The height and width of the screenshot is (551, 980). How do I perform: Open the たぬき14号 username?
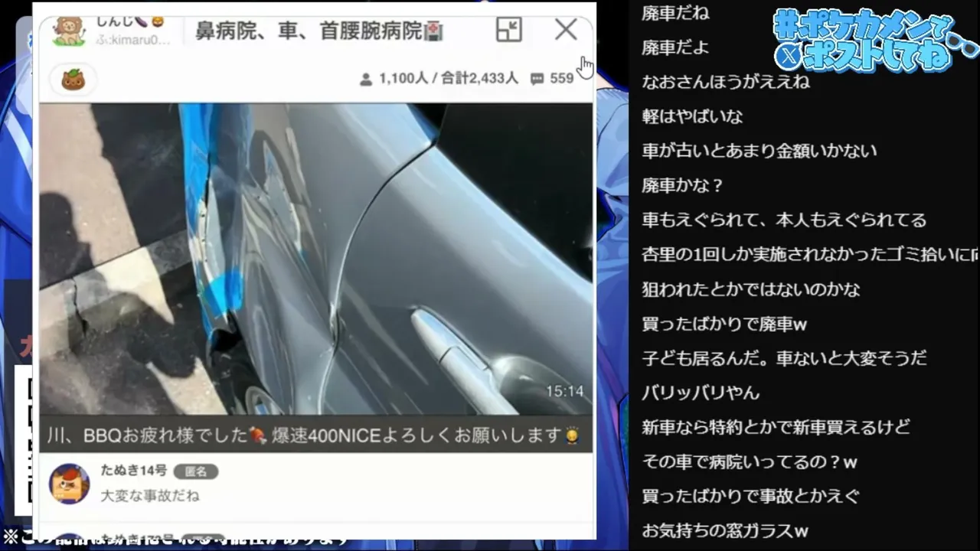coord(134,471)
